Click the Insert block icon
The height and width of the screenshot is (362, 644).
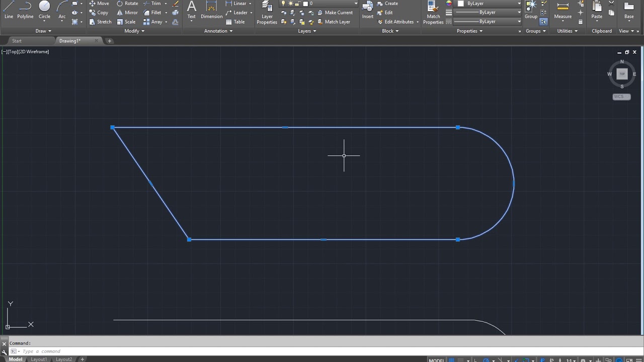(368, 10)
